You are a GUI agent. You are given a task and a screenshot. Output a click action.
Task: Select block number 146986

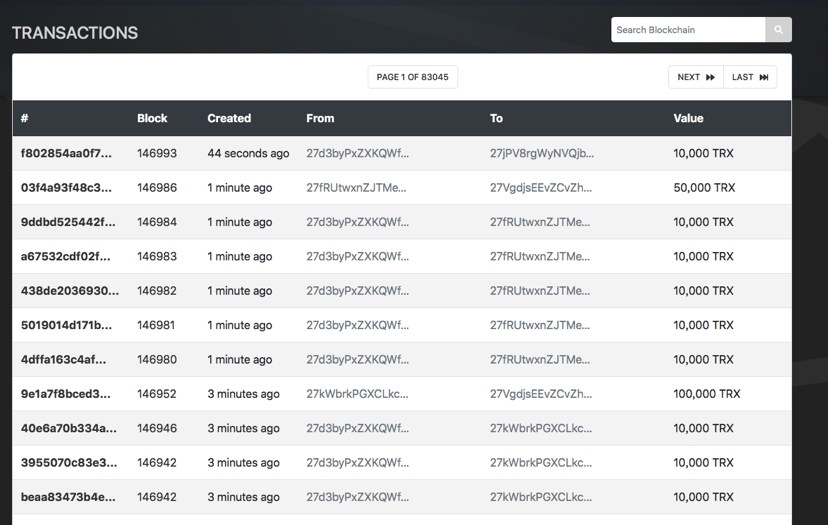pyautogui.click(x=157, y=188)
